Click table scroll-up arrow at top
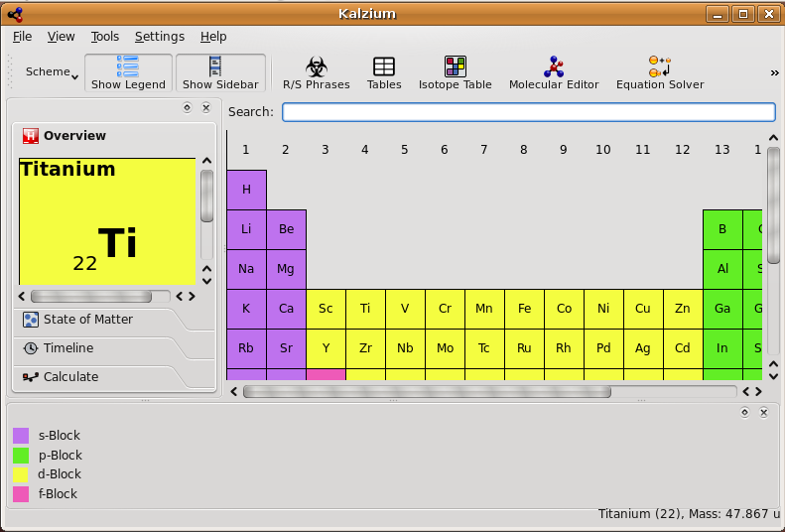The width and height of the screenshot is (785, 532). coord(773,138)
